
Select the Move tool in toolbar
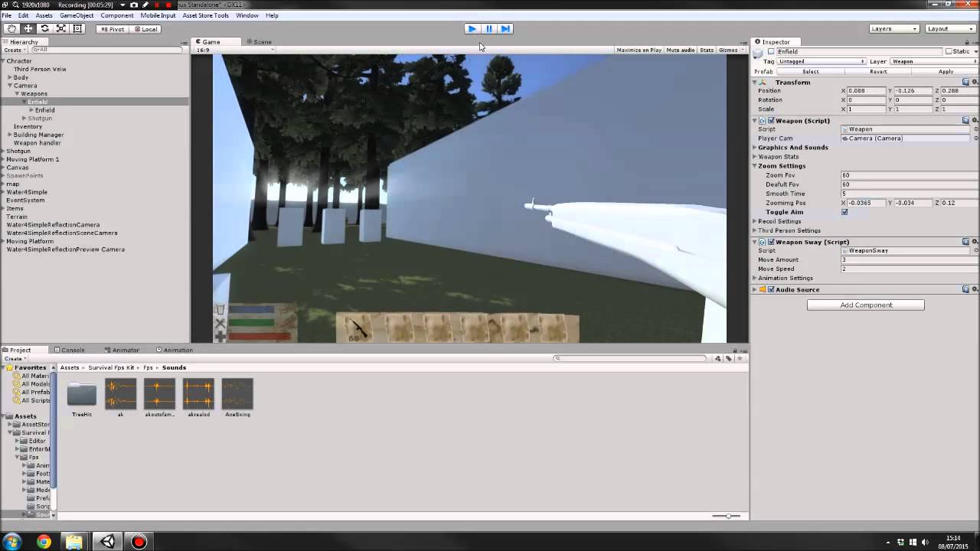pos(28,29)
